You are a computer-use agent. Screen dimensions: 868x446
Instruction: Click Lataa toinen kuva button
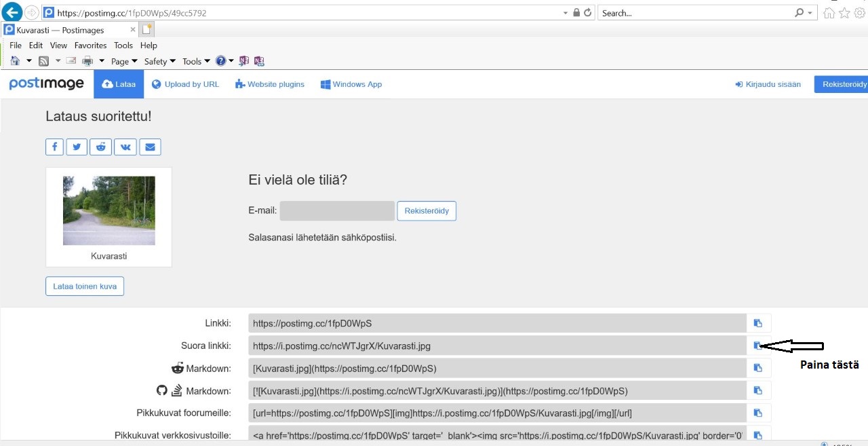[x=85, y=286]
